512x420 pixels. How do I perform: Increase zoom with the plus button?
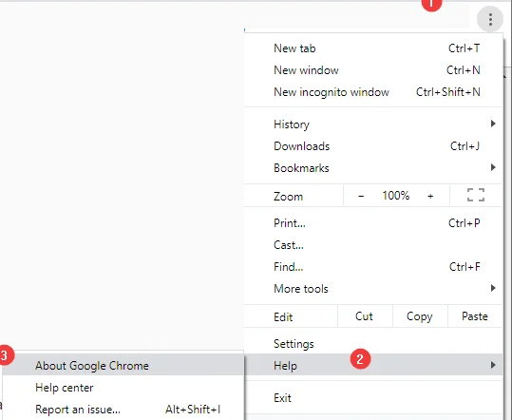pyautogui.click(x=430, y=196)
